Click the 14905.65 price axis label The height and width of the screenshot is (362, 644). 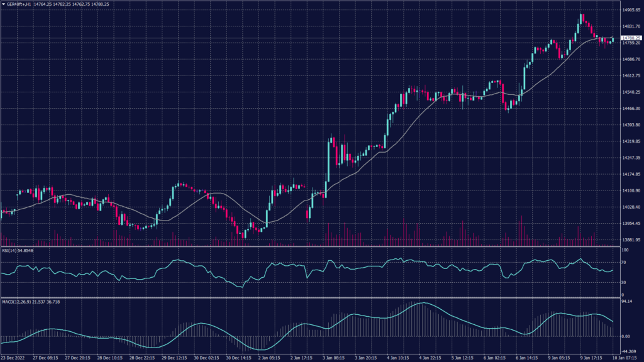click(629, 10)
